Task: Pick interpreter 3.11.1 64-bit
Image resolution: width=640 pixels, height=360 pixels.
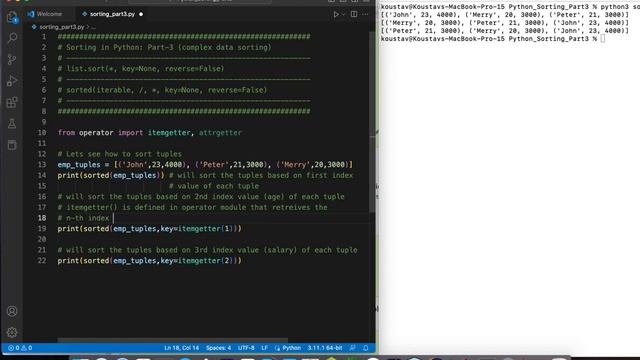Action: coord(325,348)
